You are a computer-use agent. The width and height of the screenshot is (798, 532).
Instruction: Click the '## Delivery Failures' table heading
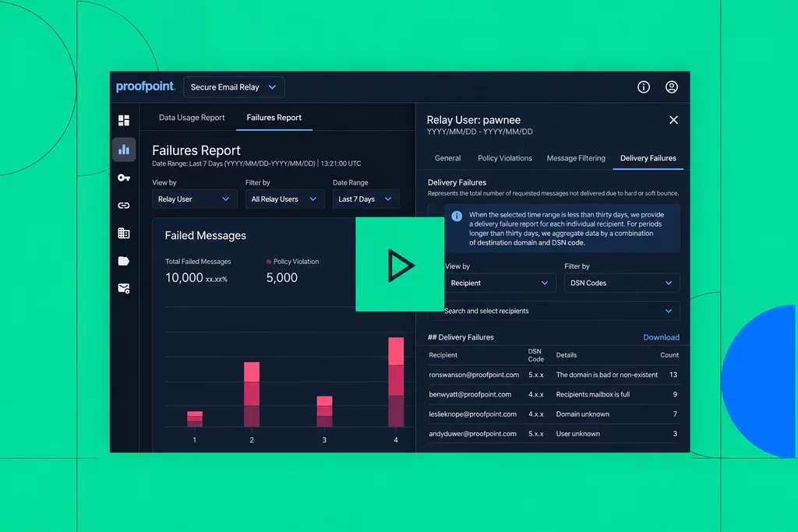click(461, 337)
